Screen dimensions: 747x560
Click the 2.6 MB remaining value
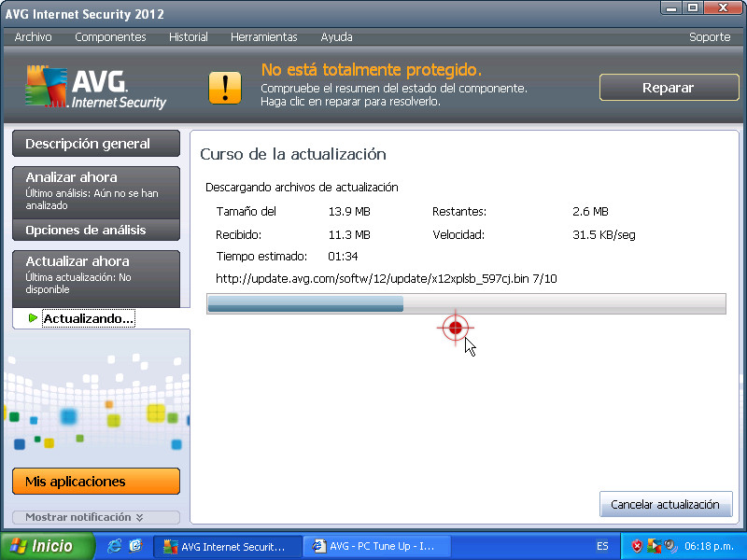(x=590, y=212)
